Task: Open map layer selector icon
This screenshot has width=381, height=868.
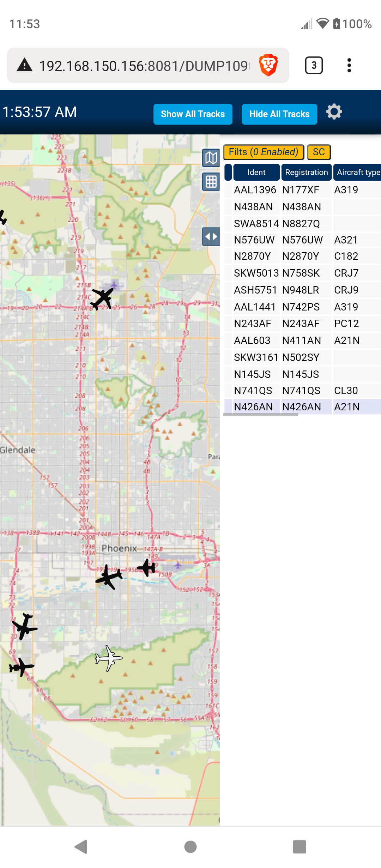Action: tap(211, 158)
